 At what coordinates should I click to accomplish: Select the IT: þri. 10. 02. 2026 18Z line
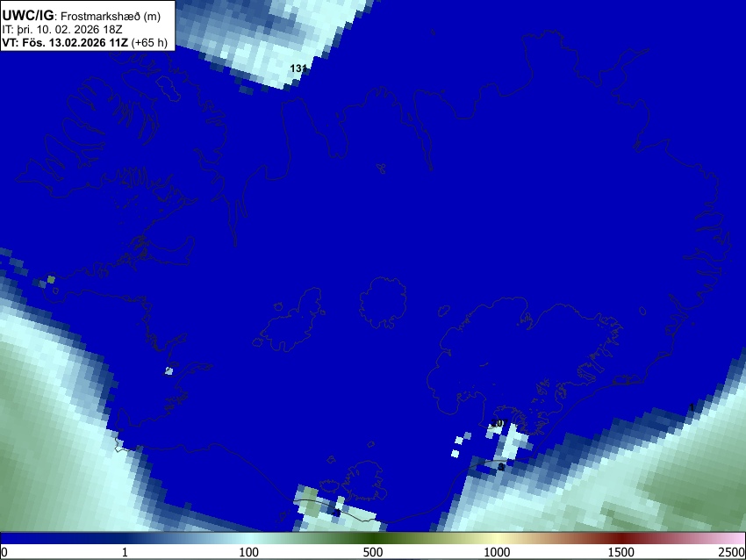pos(61,30)
